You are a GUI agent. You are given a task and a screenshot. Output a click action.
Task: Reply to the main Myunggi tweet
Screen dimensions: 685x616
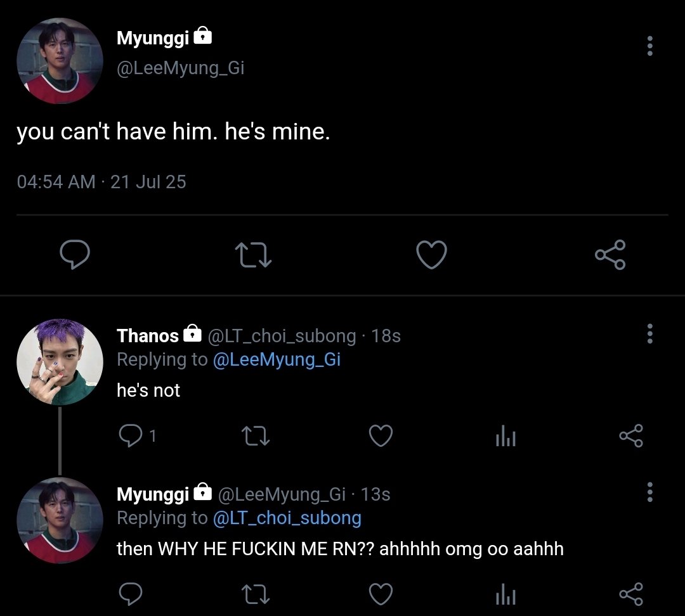[x=75, y=254]
